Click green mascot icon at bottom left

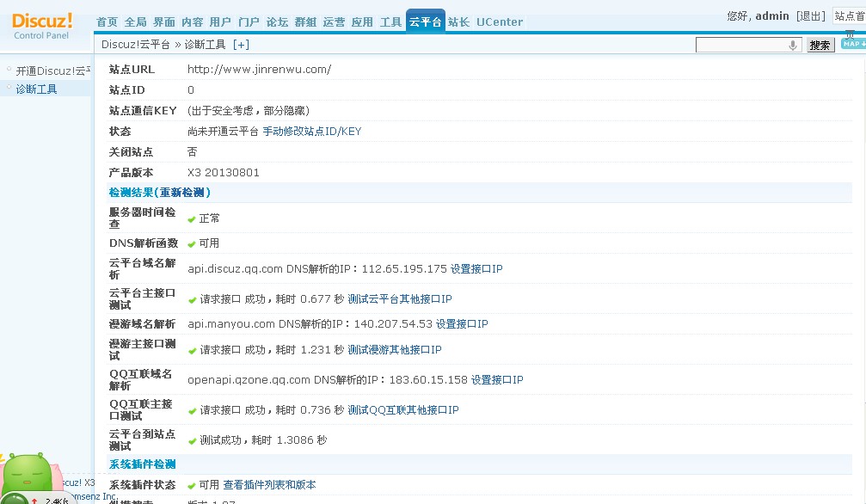point(28,473)
